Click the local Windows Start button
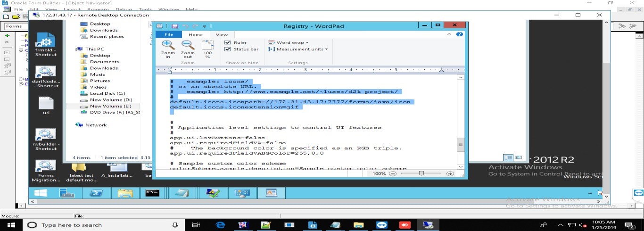This screenshot has width=644, height=231. (11, 225)
